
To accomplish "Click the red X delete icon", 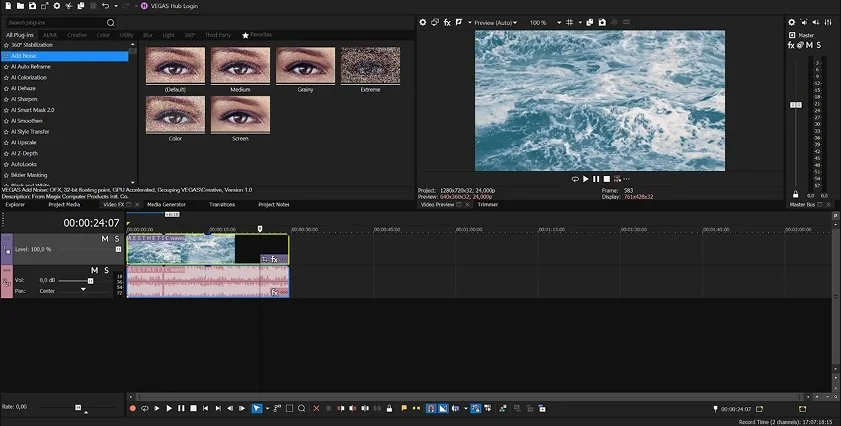I will tap(316, 408).
